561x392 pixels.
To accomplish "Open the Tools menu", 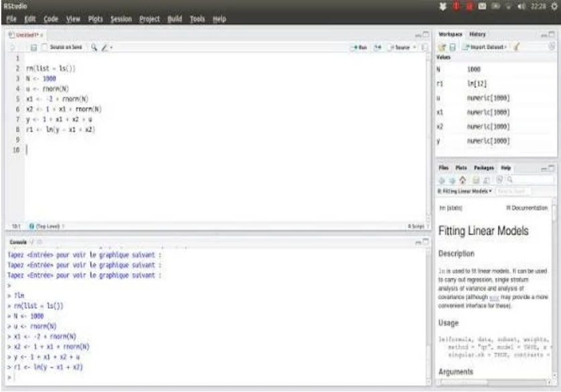I will tap(197, 19).
